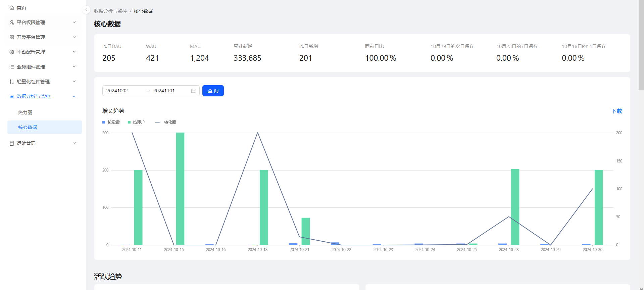Viewport: 644px width, 290px height.
Task: Click the grid icon for 开发平台管理
Action: click(x=12, y=37)
